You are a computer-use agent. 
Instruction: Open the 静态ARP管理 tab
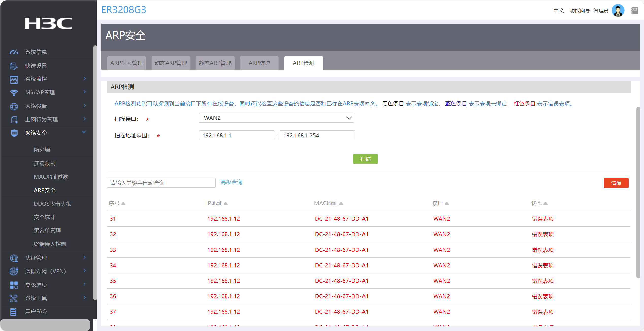(x=215, y=63)
